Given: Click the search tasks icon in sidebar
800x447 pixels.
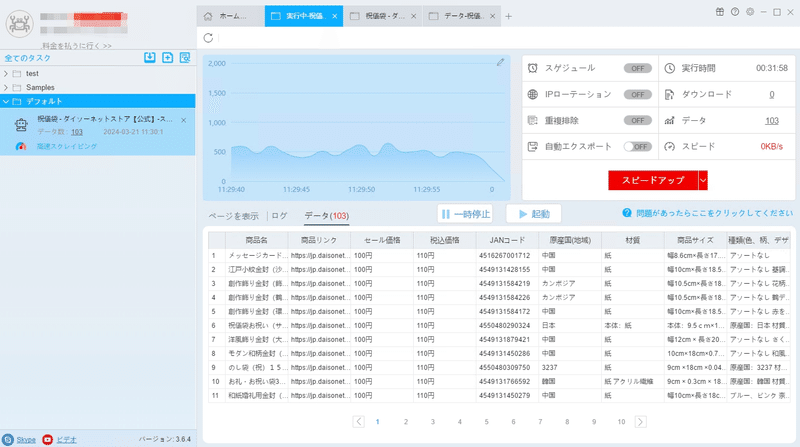Looking at the screenshot, I should point(185,58).
